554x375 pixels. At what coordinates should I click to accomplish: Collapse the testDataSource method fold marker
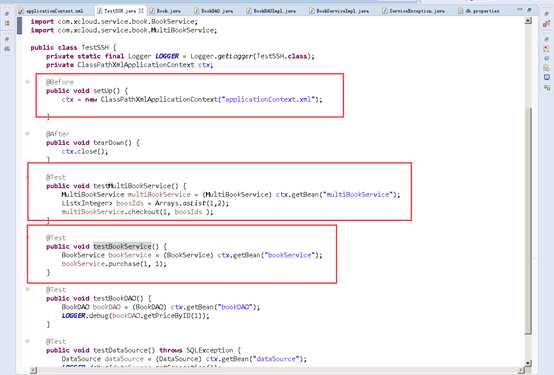pos(28,341)
